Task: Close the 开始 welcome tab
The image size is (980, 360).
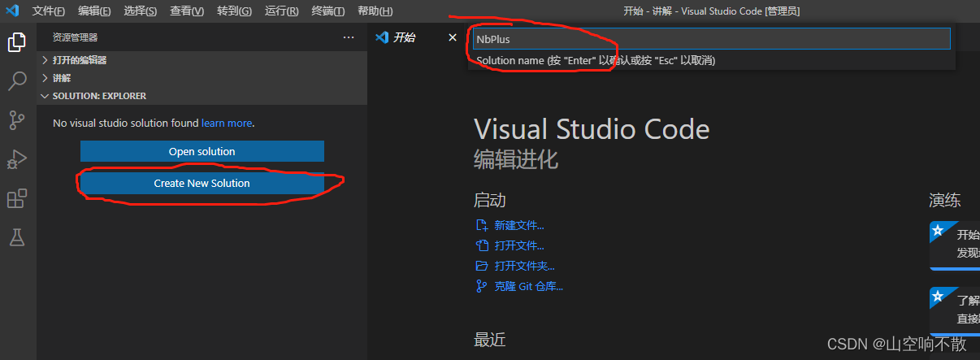Action: 453,37
